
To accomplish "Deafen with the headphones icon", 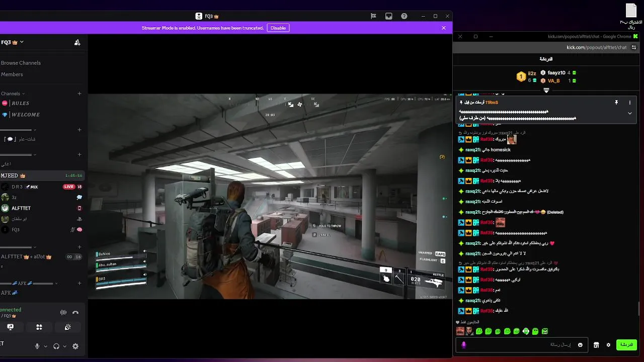I will [56, 346].
